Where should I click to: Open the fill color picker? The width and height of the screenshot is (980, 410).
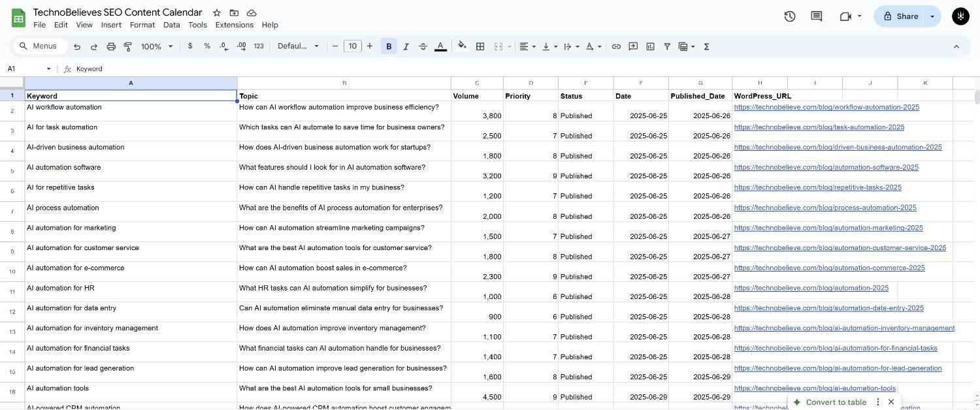click(463, 46)
